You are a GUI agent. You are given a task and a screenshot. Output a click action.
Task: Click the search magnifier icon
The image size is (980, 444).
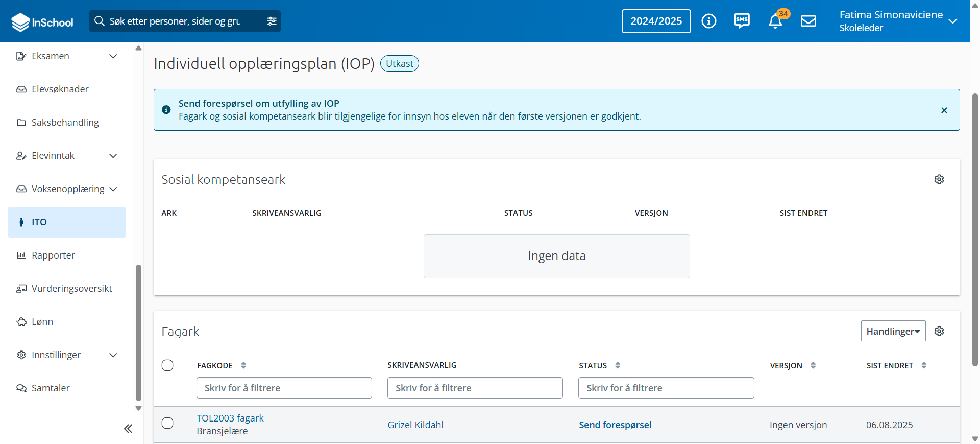point(100,21)
